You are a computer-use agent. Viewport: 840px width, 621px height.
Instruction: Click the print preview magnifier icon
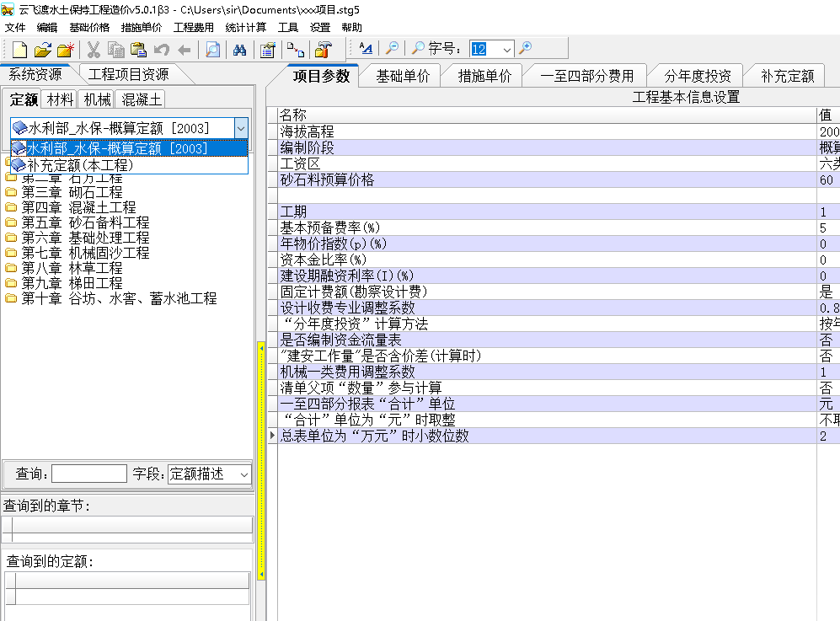[x=213, y=50]
